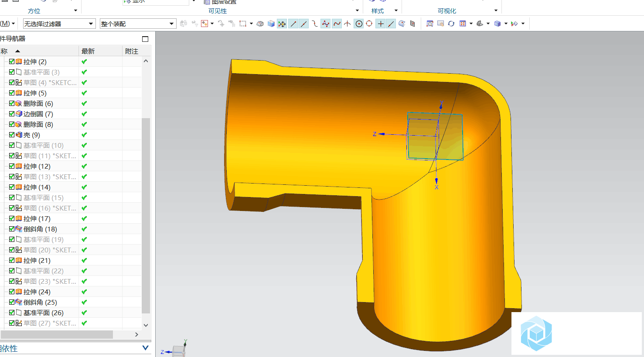Open the menu (M) dropdown

click(x=8, y=24)
